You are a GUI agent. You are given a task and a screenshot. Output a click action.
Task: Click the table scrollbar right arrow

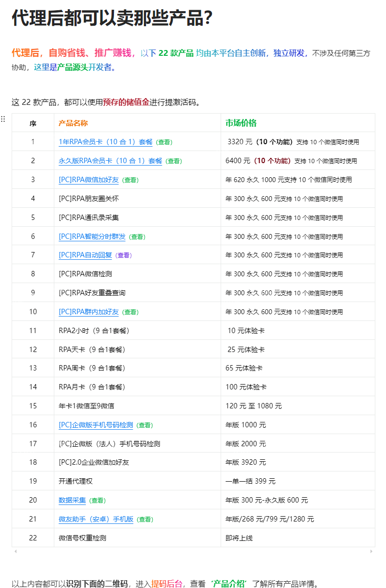pos(371,551)
